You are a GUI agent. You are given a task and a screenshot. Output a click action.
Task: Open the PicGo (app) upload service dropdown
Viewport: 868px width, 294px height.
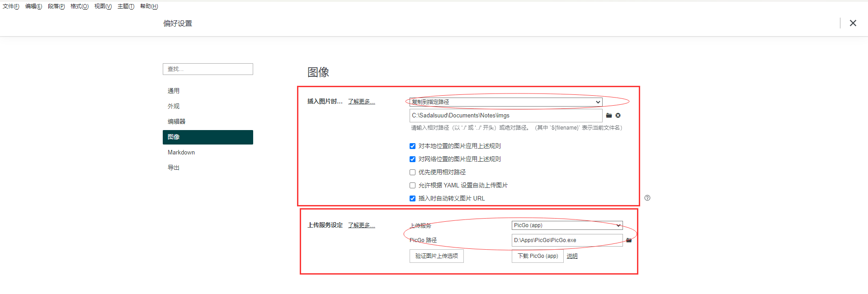coord(567,225)
